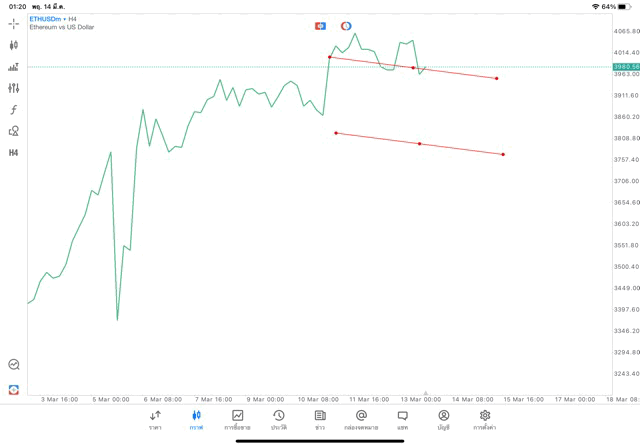Tap the red-blue square icon above chart

coord(320,26)
